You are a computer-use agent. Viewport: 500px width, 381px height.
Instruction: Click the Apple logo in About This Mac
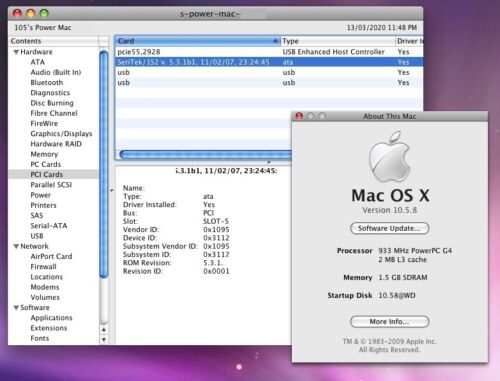tap(389, 157)
